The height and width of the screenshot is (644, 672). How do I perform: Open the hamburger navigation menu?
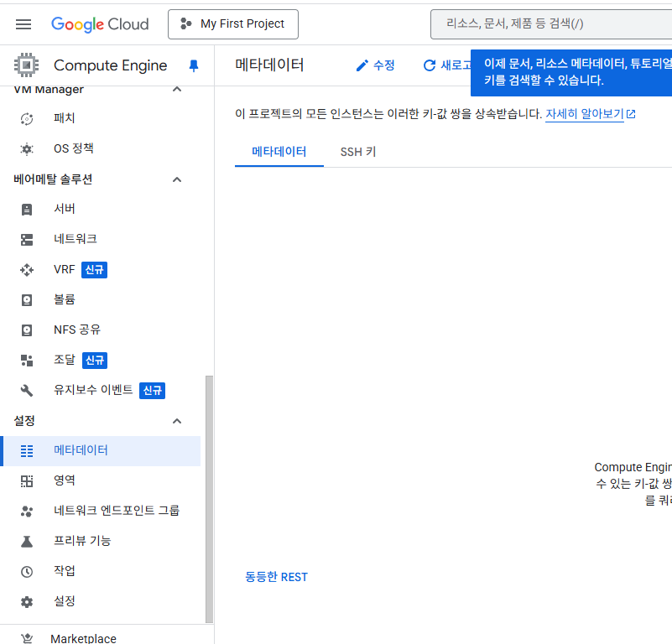coord(23,24)
